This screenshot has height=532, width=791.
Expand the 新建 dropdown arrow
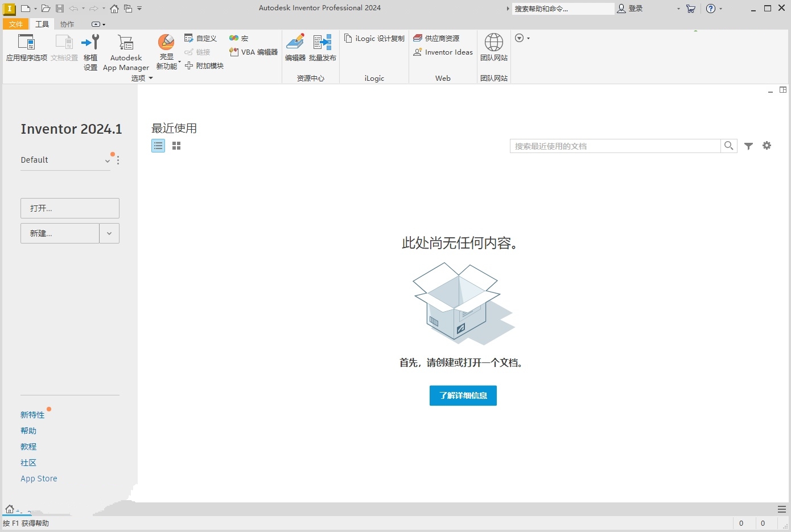tap(109, 233)
